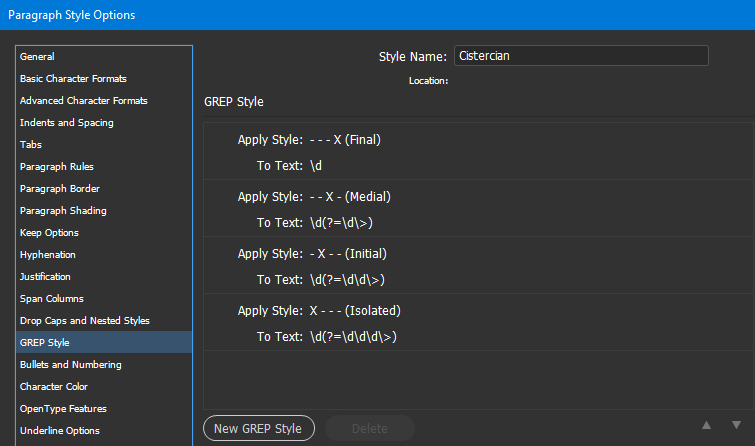This screenshot has height=446, width=755.
Task: Click the Style Name text field
Action: tap(581, 56)
